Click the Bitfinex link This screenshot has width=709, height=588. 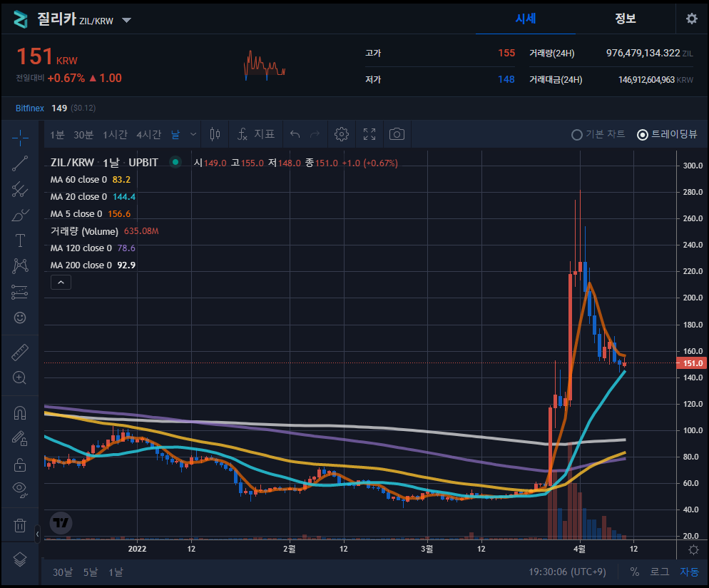(30, 108)
